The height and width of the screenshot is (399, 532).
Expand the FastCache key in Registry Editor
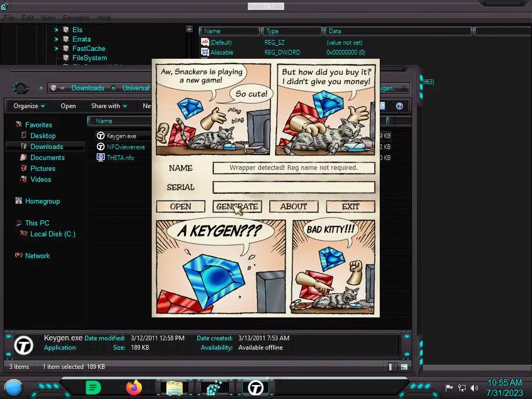coord(56,48)
